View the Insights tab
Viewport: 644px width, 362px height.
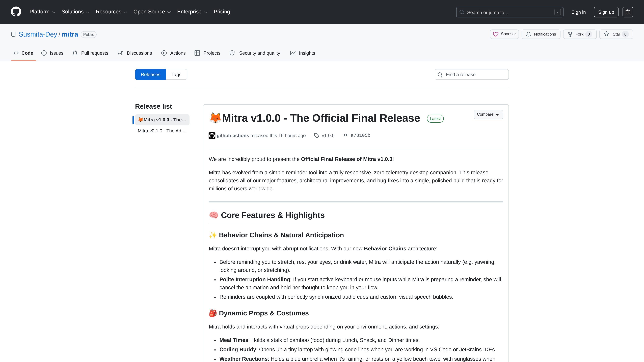[x=303, y=53]
